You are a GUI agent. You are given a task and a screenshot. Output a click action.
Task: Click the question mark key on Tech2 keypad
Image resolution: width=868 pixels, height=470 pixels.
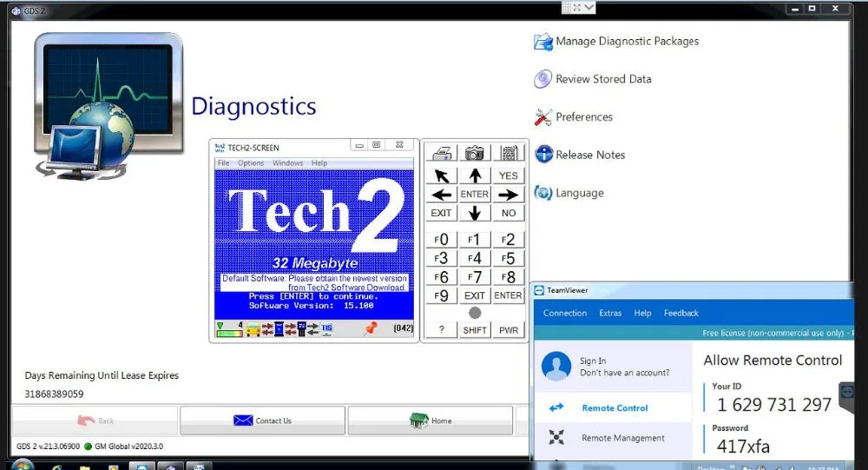point(441,330)
